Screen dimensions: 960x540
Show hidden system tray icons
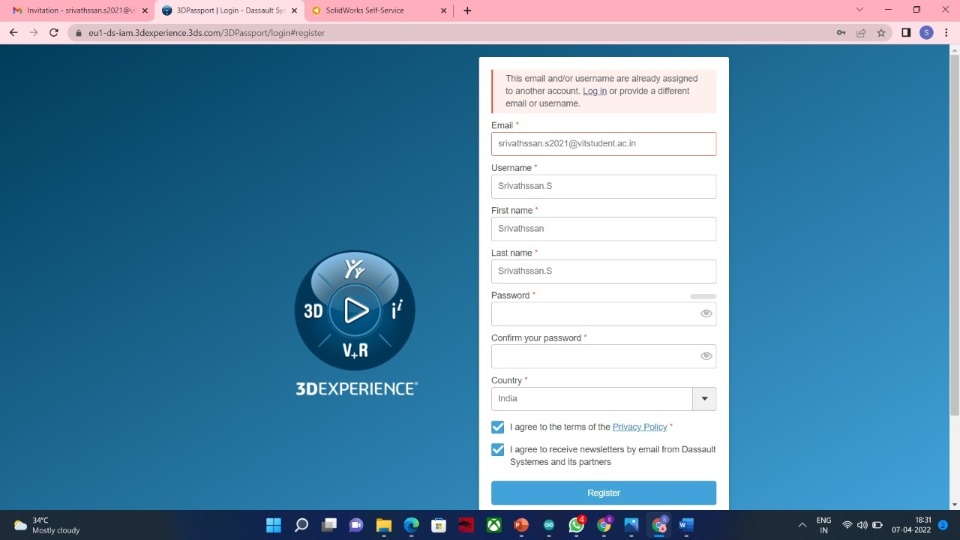click(x=802, y=525)
